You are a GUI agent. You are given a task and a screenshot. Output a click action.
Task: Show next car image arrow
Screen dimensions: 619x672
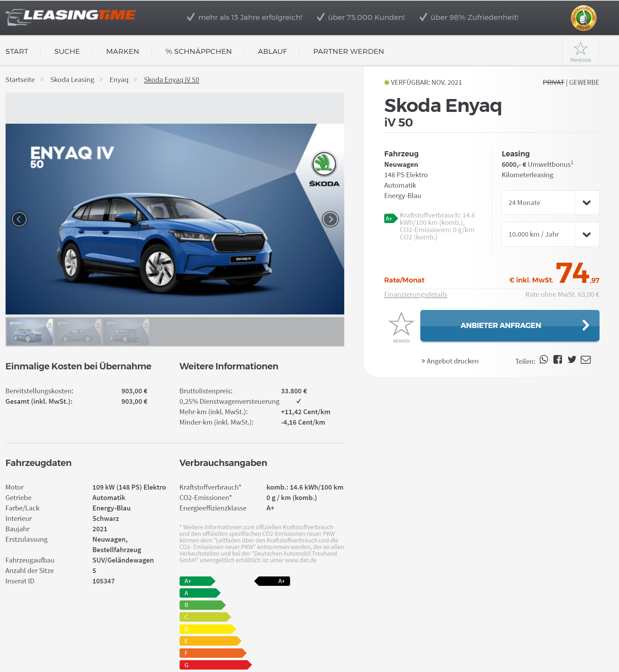point(330,219)
